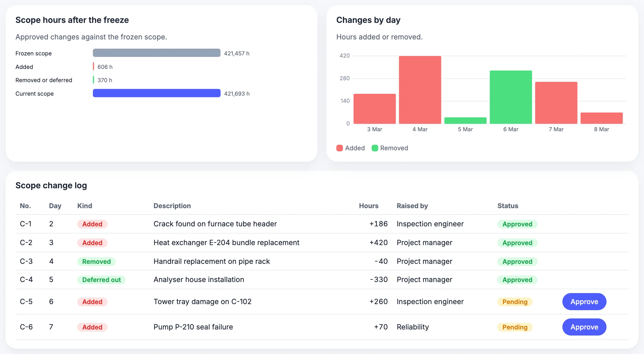Click 'Handrail replacement on pipe rack'

coord(212,261)
